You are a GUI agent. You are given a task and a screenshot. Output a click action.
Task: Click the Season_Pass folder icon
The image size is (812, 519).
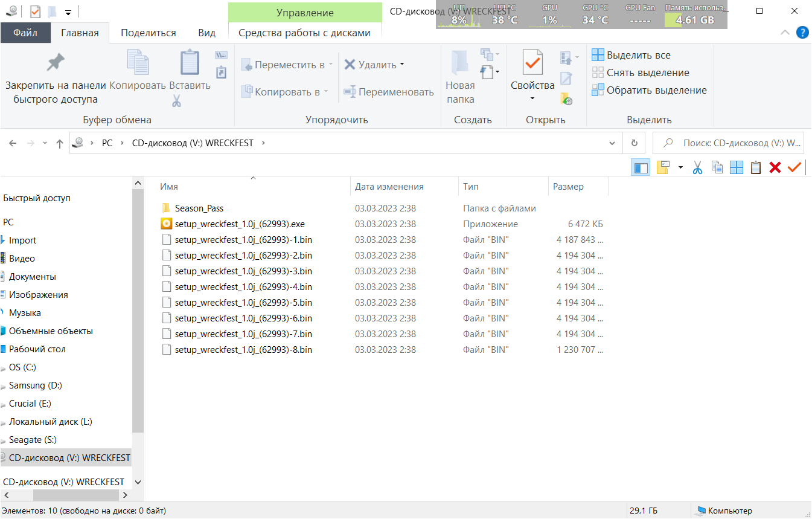(167, 208)
